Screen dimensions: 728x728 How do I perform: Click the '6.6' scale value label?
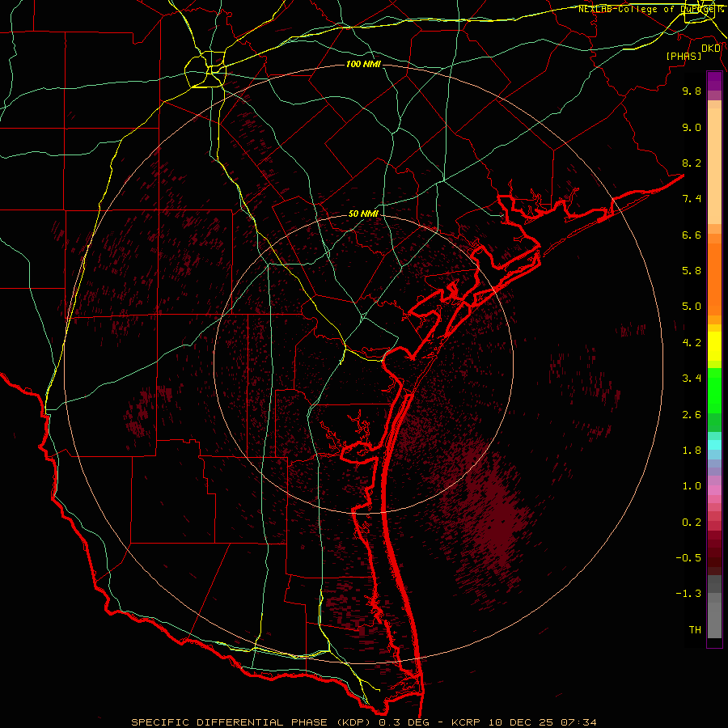point(692,235)
